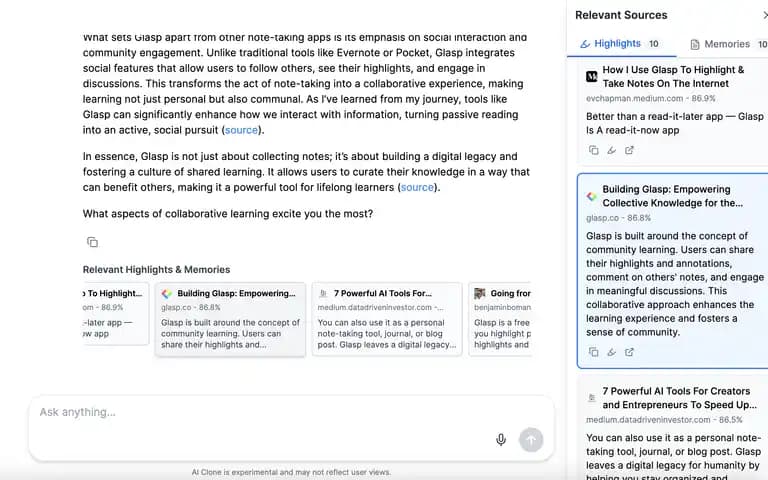This screenshot has height=480, width=768.
Task: Click the Medium logo icon beside 'How I Use Glasp'
Action: point(592,76)
